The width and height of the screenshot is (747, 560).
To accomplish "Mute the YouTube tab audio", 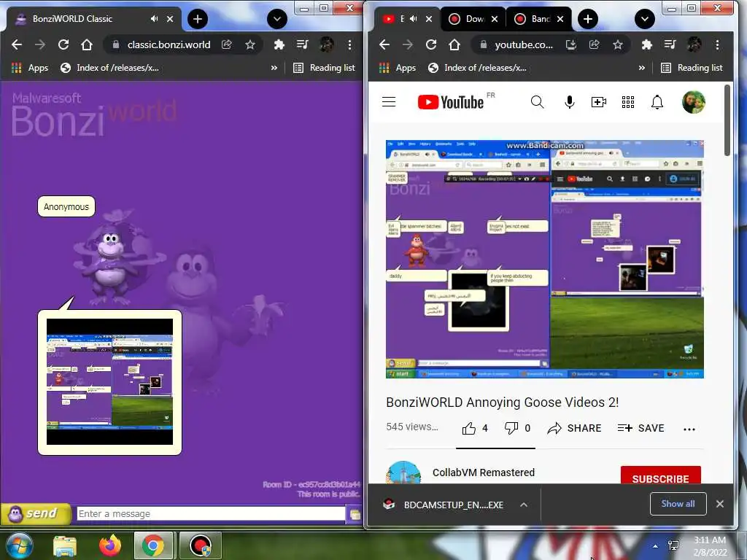I will click(x=413, y=18).
